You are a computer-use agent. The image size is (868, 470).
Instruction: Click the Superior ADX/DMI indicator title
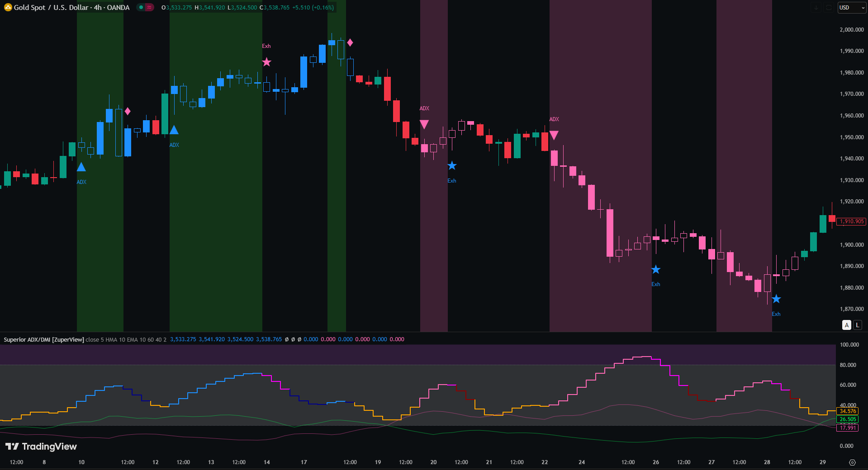click(x=44, y=339)
